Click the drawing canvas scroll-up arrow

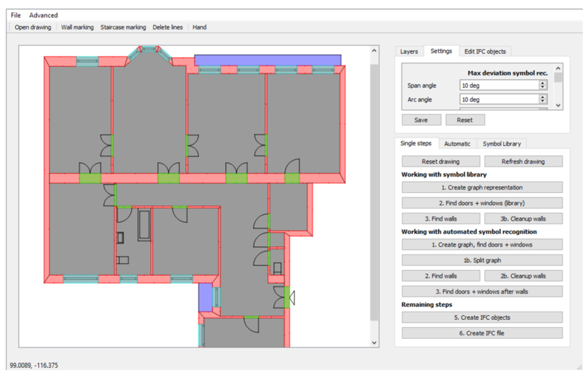point(374,51)
